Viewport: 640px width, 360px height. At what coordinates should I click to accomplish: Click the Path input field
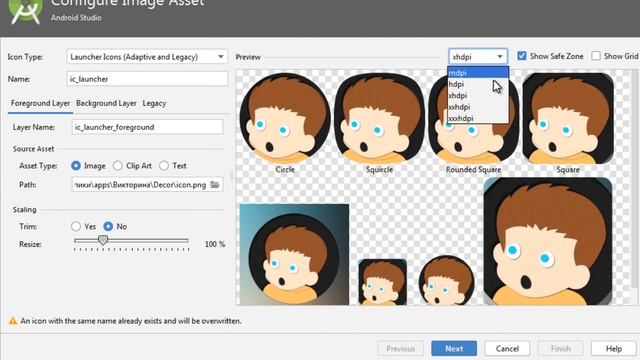point(147,185)
